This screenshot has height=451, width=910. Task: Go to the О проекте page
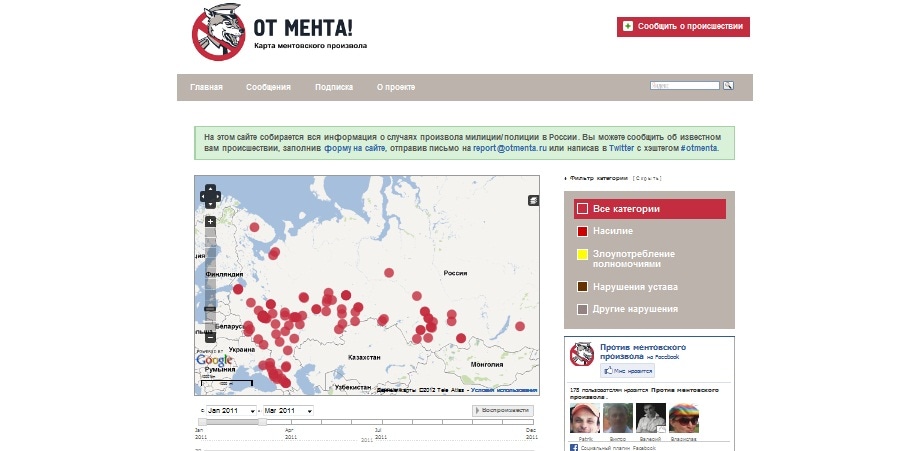coord(396,88)
